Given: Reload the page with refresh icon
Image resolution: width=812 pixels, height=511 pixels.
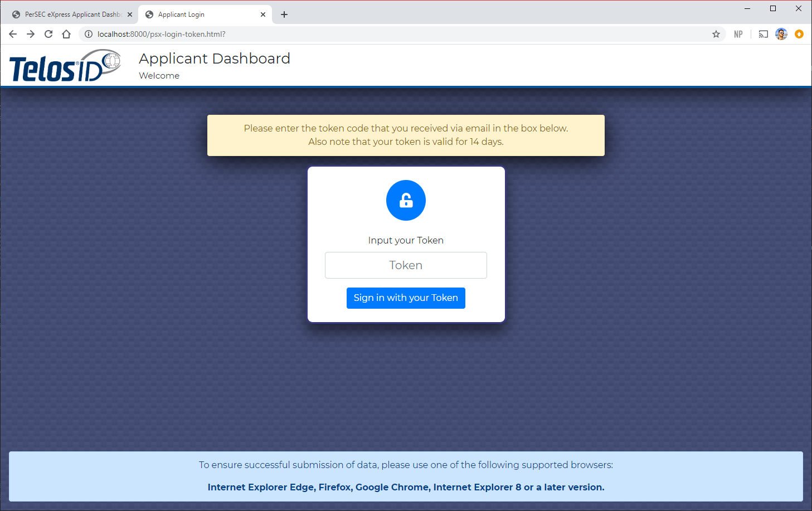Looking at the screenshot, I should pyautogui.click(x=48, y=34).
